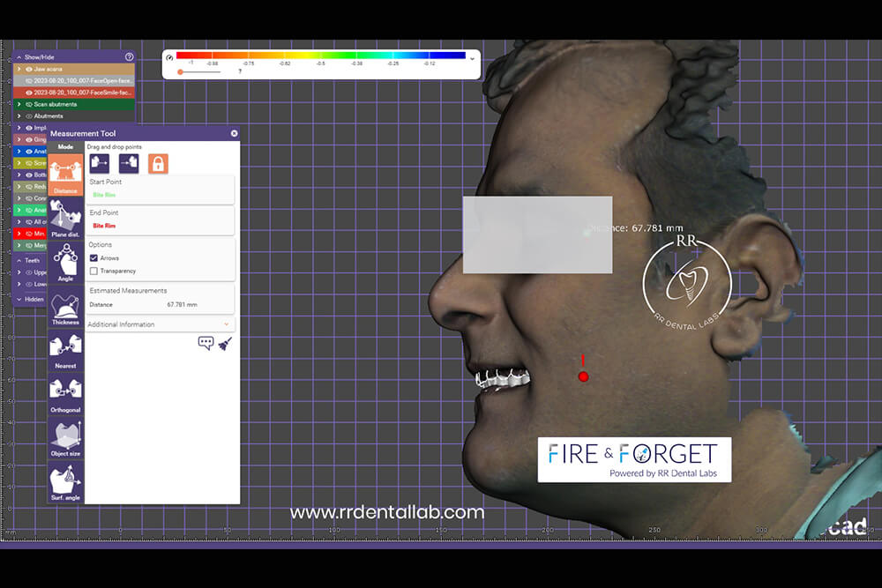Switch to Nearest measurement mode
882x588 pixels.
65,351
